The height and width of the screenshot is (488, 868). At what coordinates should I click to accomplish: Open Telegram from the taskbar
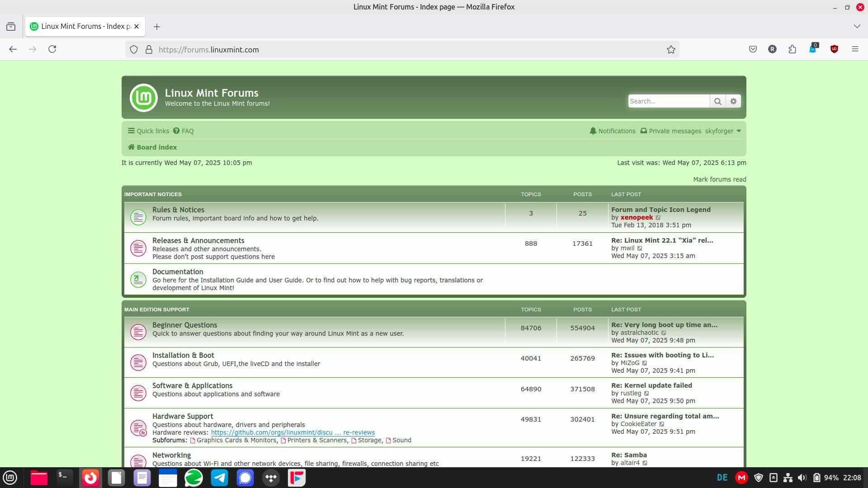[219, 478]
